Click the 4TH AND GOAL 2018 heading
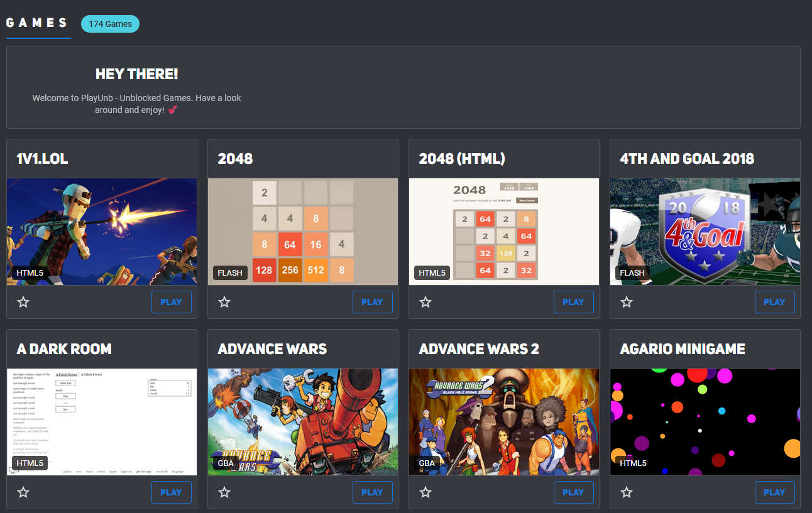Screen dimensions: 812x513 (687, 159)
